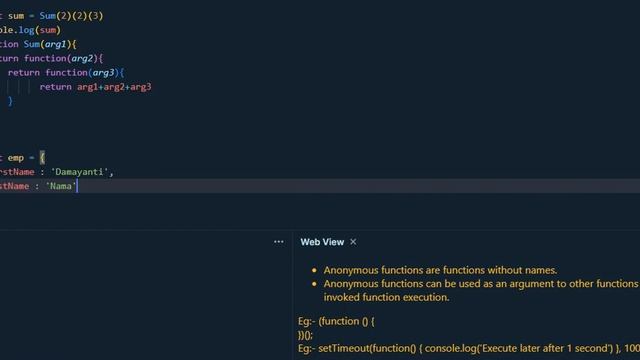
Task: Click the 'invoked function execution.' text line
Action: pyautogui.click(x=386, y=297)
